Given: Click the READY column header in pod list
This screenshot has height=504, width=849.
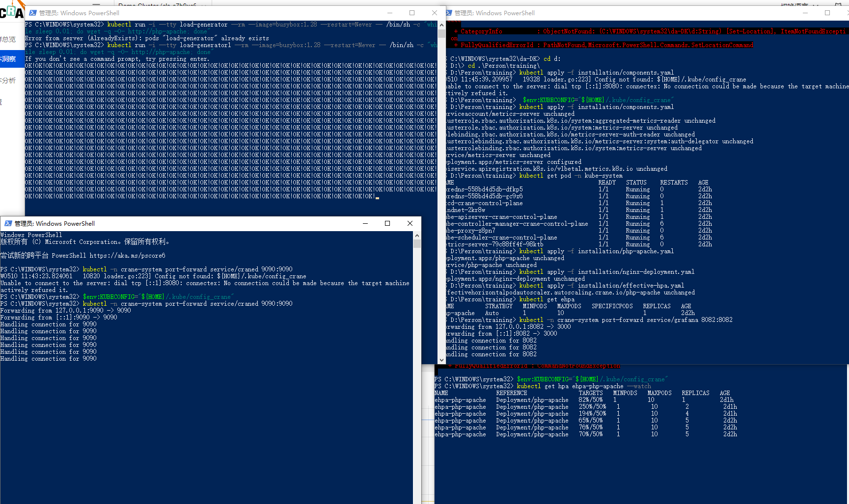Looking at the screenshot, I should 607,183.
